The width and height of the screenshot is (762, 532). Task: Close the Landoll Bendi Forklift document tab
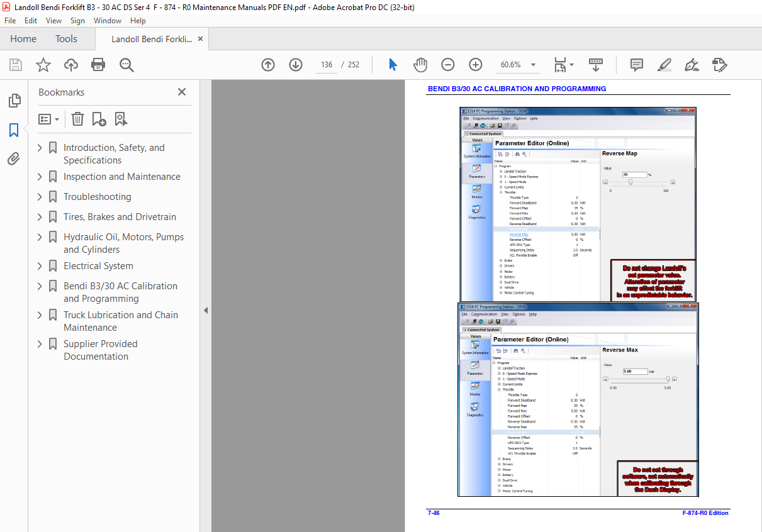click(x=201, y=38)
